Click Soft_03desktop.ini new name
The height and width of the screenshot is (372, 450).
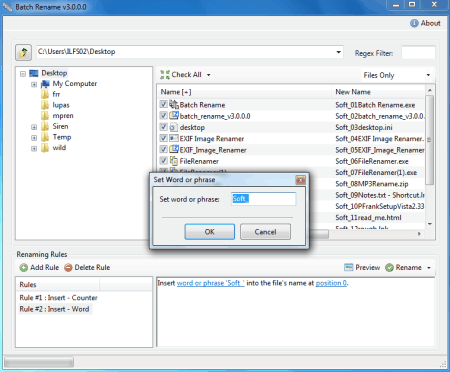(364, 128)
